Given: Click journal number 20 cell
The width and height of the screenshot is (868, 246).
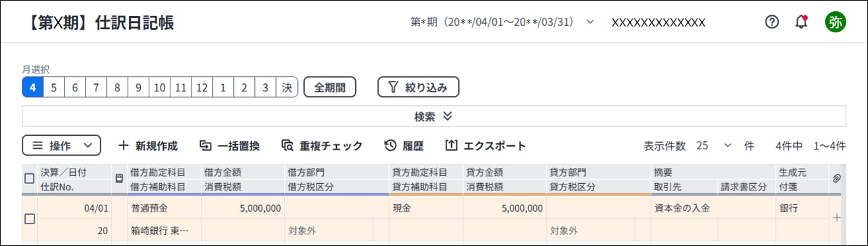Looking at the screenshot, I should 74,231.
